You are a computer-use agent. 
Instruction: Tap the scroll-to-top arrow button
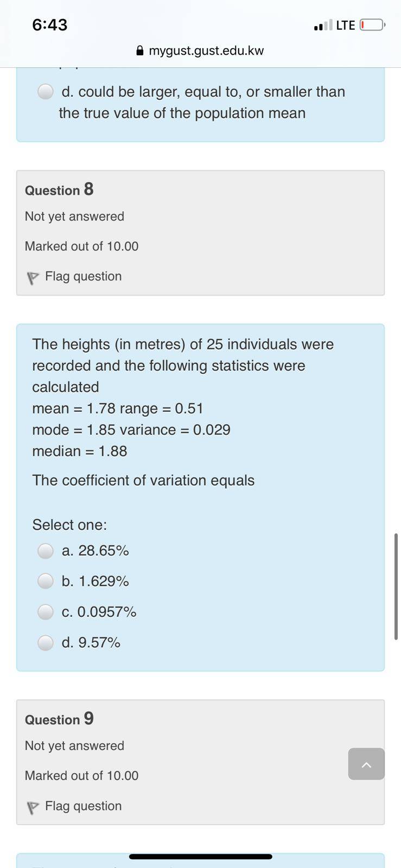click(x=366, y=764)
